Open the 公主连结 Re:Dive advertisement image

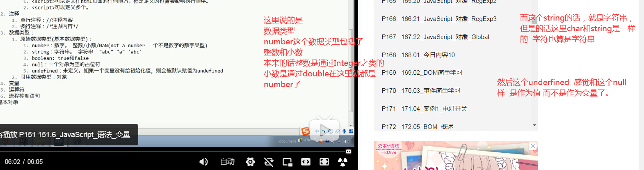(455, 156)
